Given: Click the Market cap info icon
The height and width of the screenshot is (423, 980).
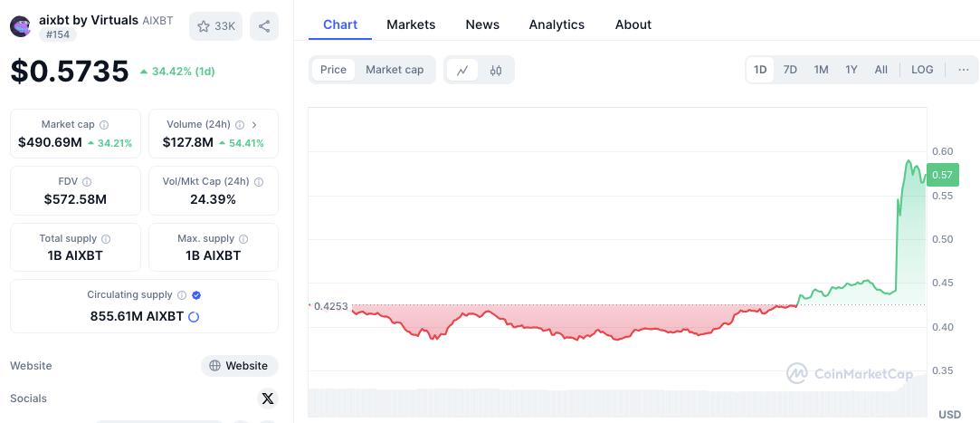Looking at the screenshot, I should (104, 125).
